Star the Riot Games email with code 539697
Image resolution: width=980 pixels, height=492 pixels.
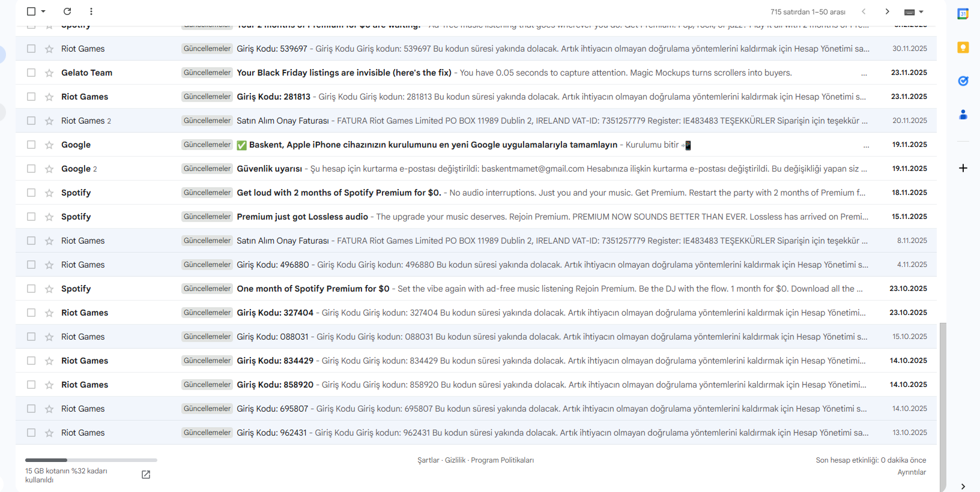point(49,49)
